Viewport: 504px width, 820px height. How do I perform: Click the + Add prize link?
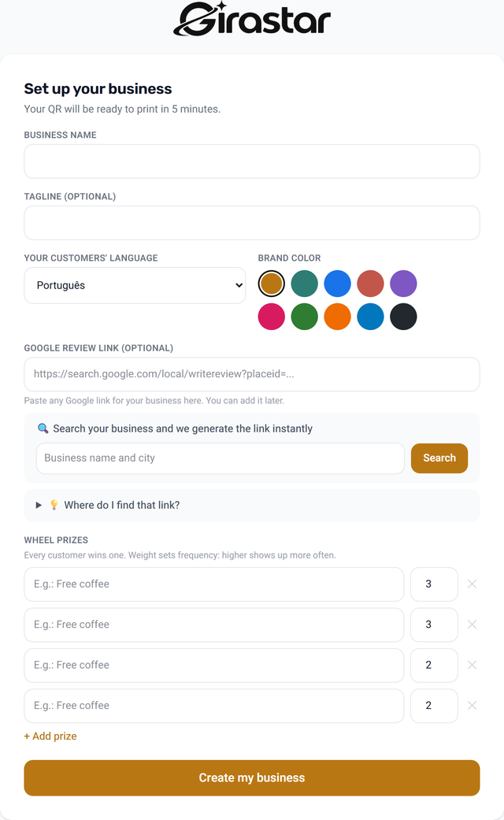coord(50,737)
